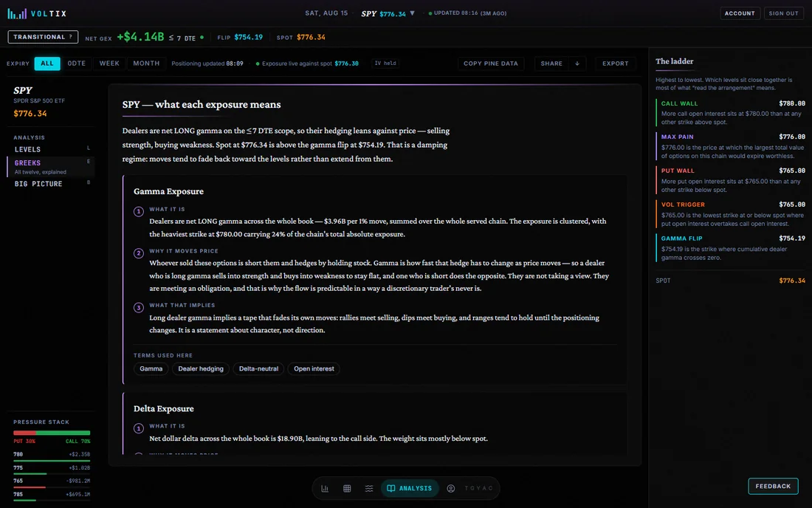Select the PUT WALL ladder entry
The width and height of the screenshot is (812, 508).
point(730,179)
